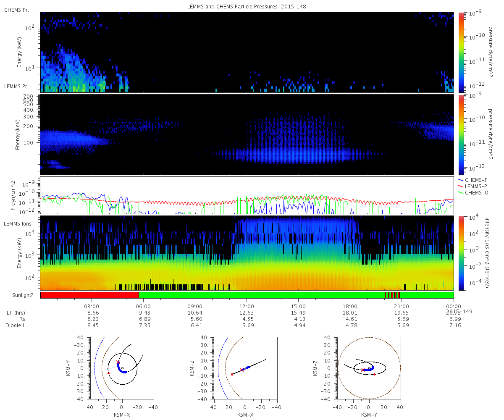Image resolution: width=504 pixels, height=420 pixels.
Task: Click the LEMMS Ions intensity colorbar
Action: (461, 253)
